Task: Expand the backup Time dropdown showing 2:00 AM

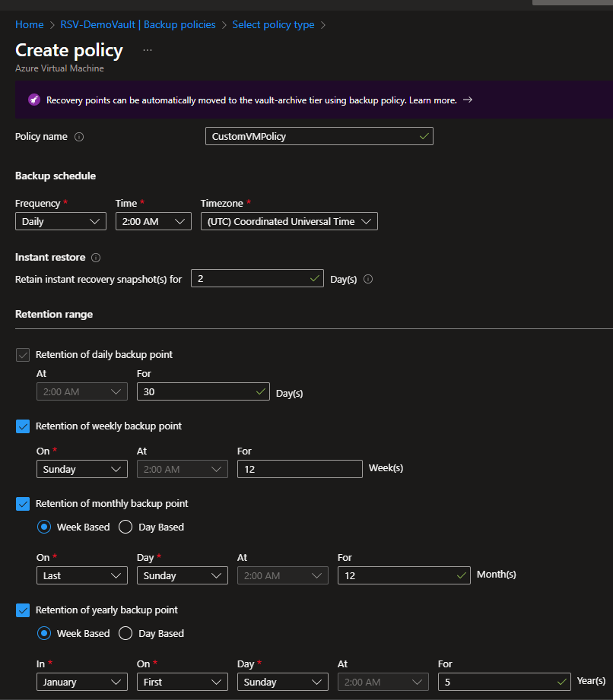Action: click(153, 221)
